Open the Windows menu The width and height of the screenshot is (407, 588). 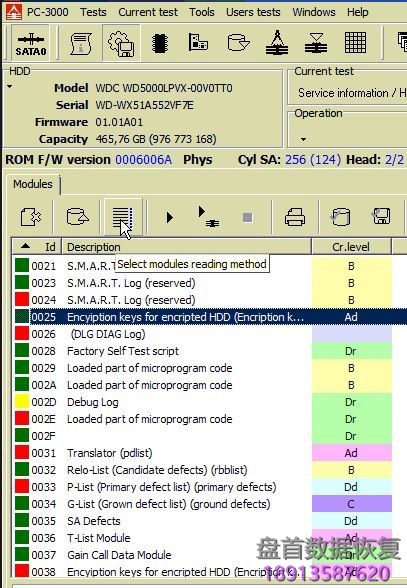pos(314,12)
